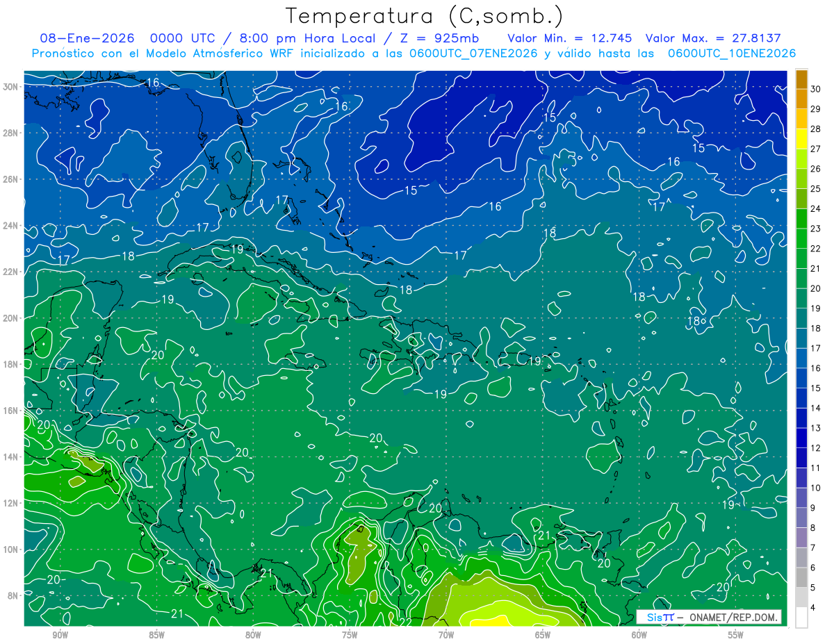Select the color-scale label 13
The image size is (834, 644).
click(815, 428)
